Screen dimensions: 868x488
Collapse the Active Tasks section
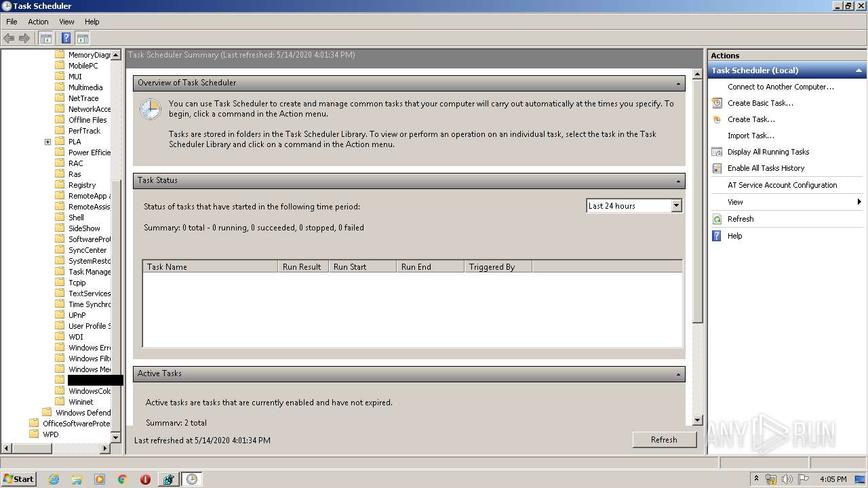pos(678,374)
